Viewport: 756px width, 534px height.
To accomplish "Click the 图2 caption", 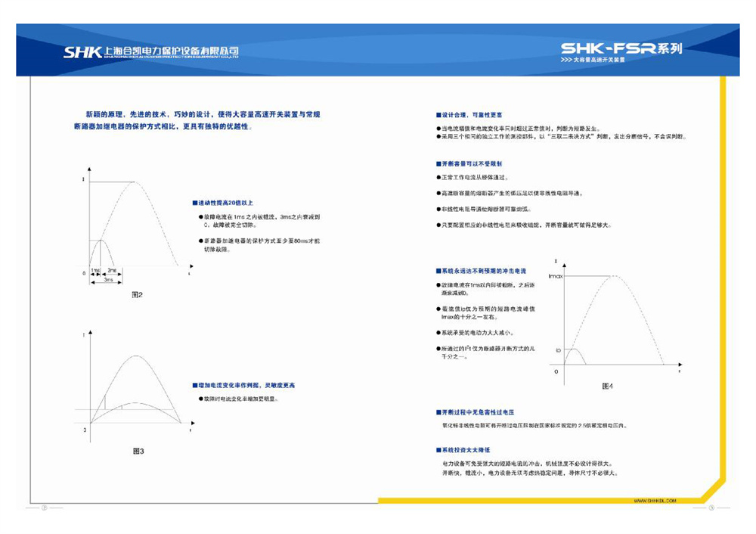I will [138, 294].
